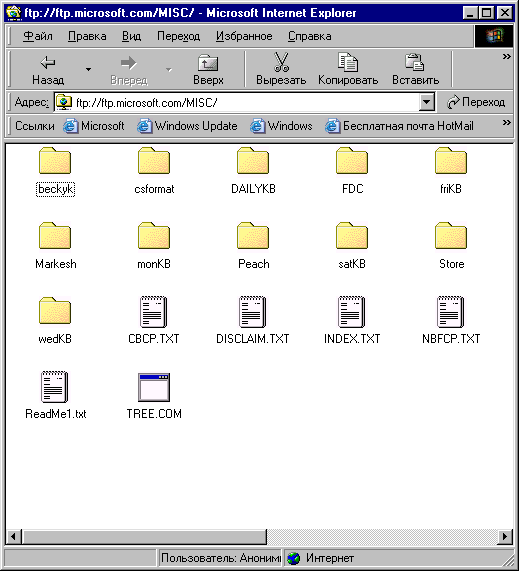
Task: Click the horizontal scrollbar left arrow
Action: coord(14,536)
